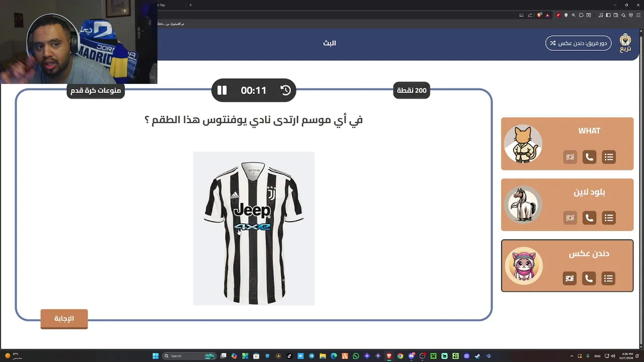Screen dimensions: 644x362
Task: Reveal the answer with الإجابة button
Action: [x=64, y=319]
